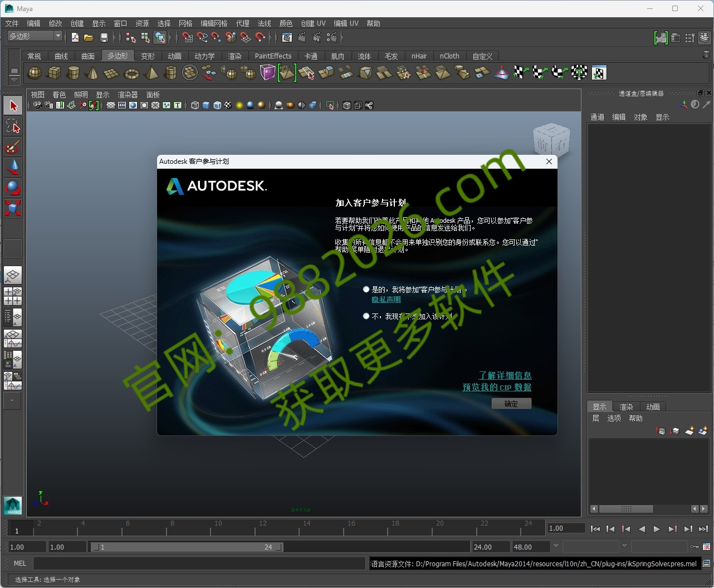Select '不，我现在不想加入该计划' radio option
This screenshot has width=714, height=588.
coord(366,316)
